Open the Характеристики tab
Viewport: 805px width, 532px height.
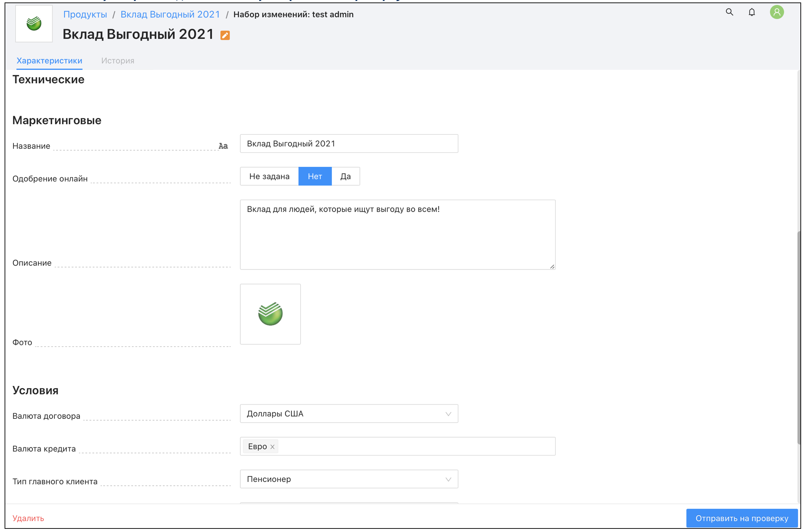coord(49,61)
